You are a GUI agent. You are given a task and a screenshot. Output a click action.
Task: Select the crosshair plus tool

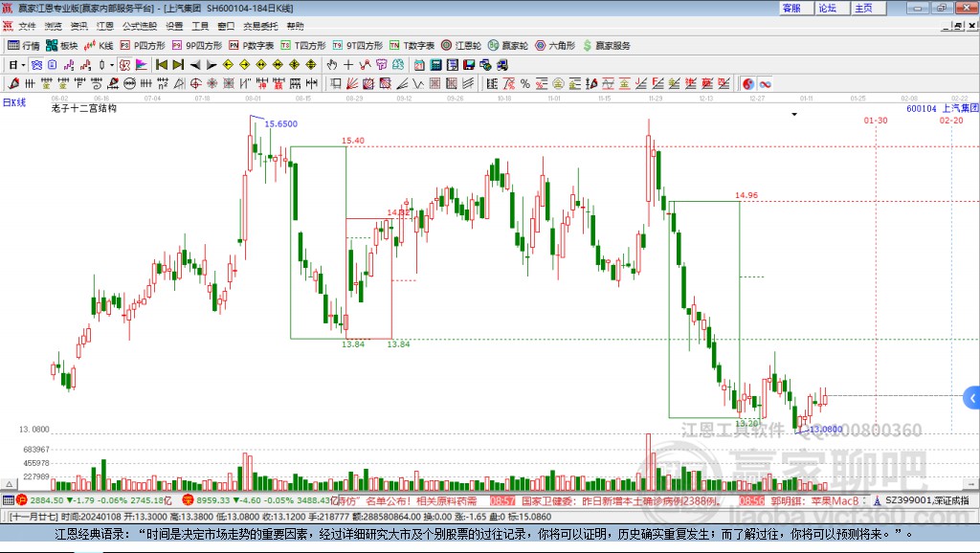(348, 65)
